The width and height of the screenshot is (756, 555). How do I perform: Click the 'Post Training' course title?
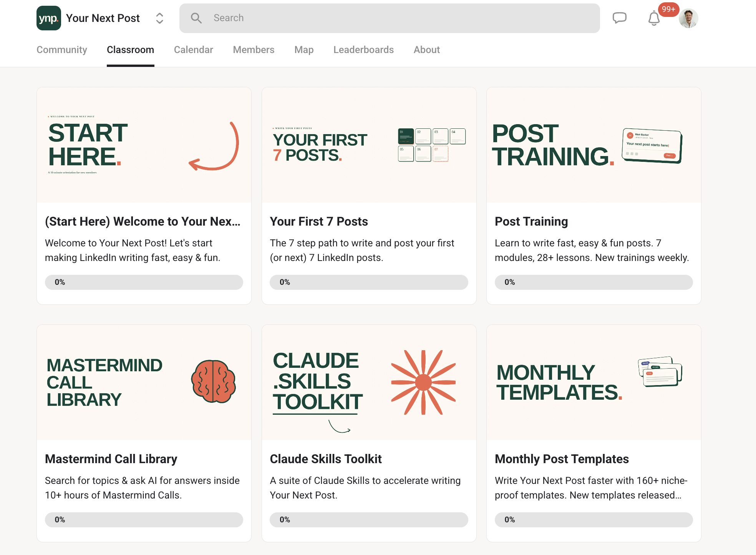[x=531, y=221]
